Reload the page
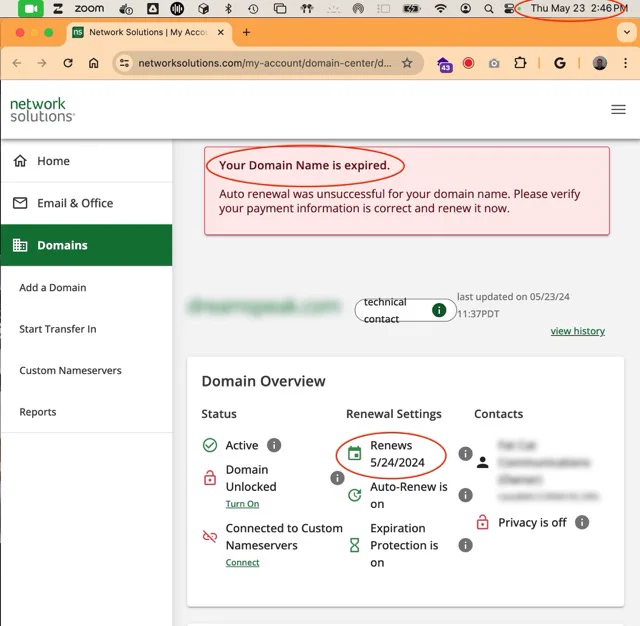The width and height of the screenshot is (640, 626). [68, 63]
